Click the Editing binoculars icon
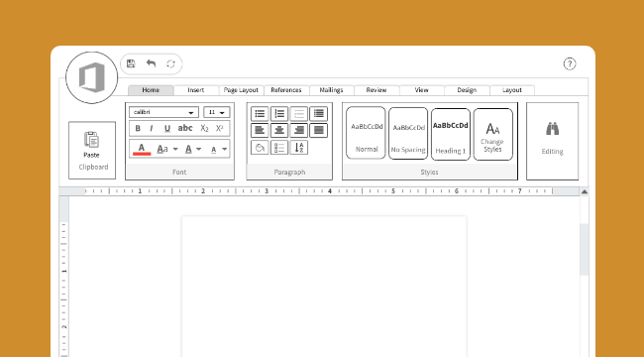The height and width of the screenshot is (357, 644). pos(552,129)
